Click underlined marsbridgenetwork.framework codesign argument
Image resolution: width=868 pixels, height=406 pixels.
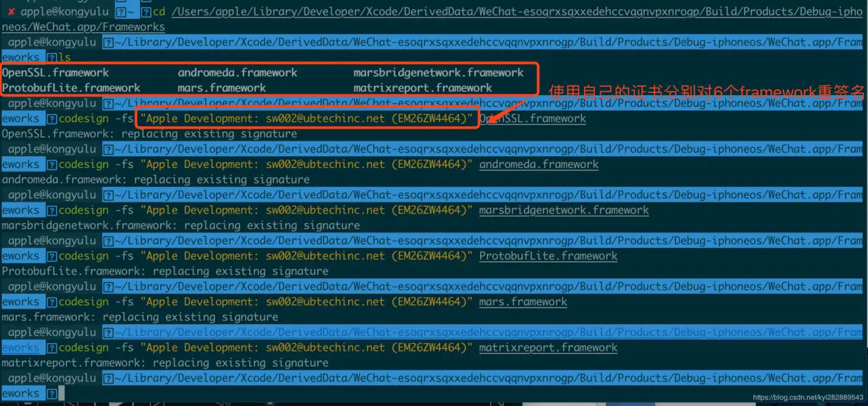(x=564, y=210)
